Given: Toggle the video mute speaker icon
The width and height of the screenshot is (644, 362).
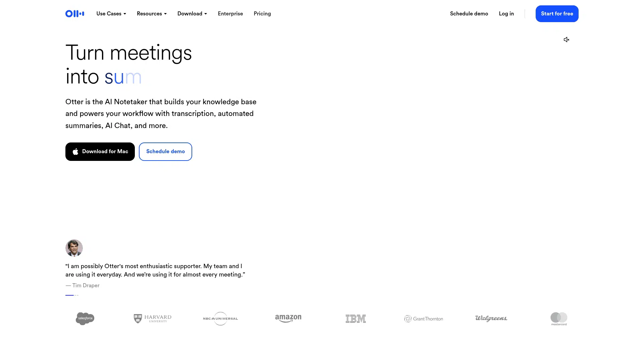Looking at the screenshot, I should tap(567, 40).
